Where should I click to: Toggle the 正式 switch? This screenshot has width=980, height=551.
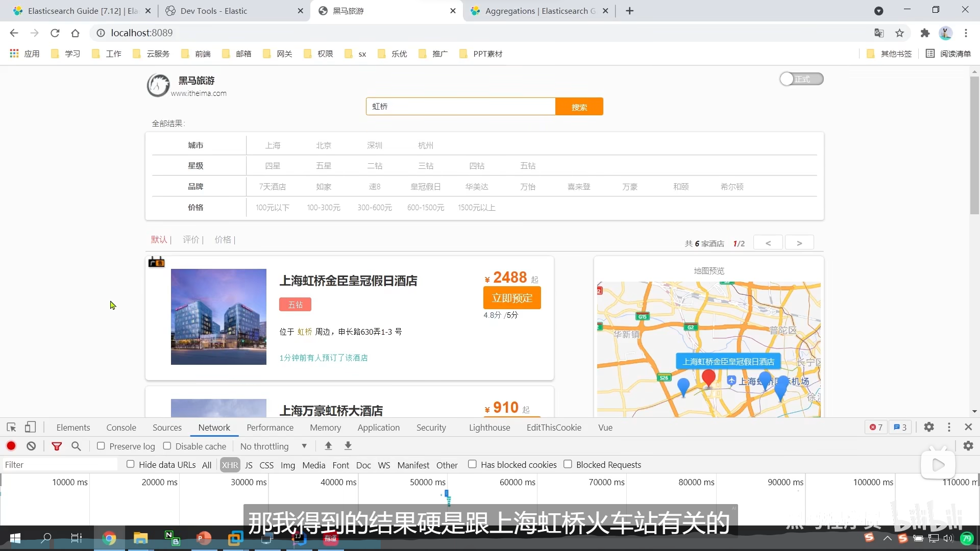801,79
